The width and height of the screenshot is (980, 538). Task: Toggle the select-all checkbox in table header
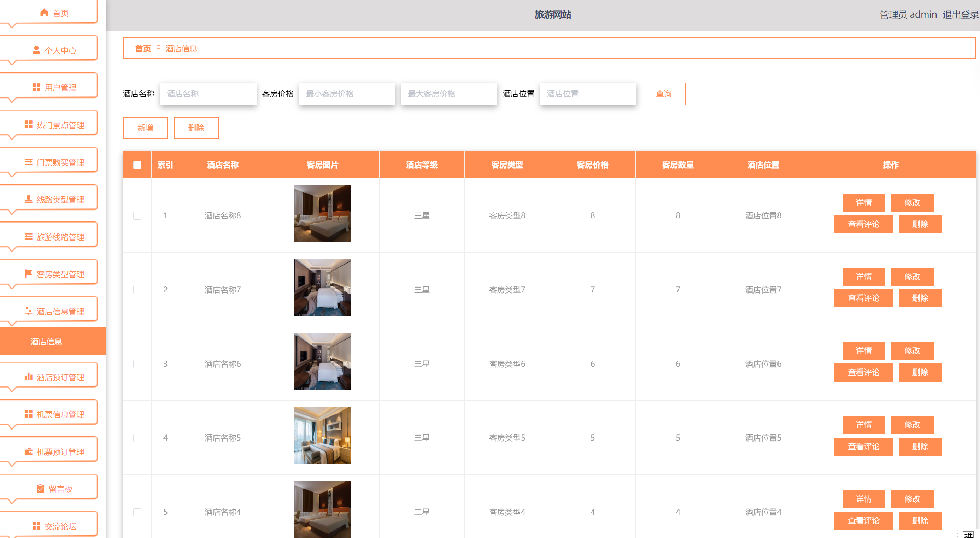[137, 165]
